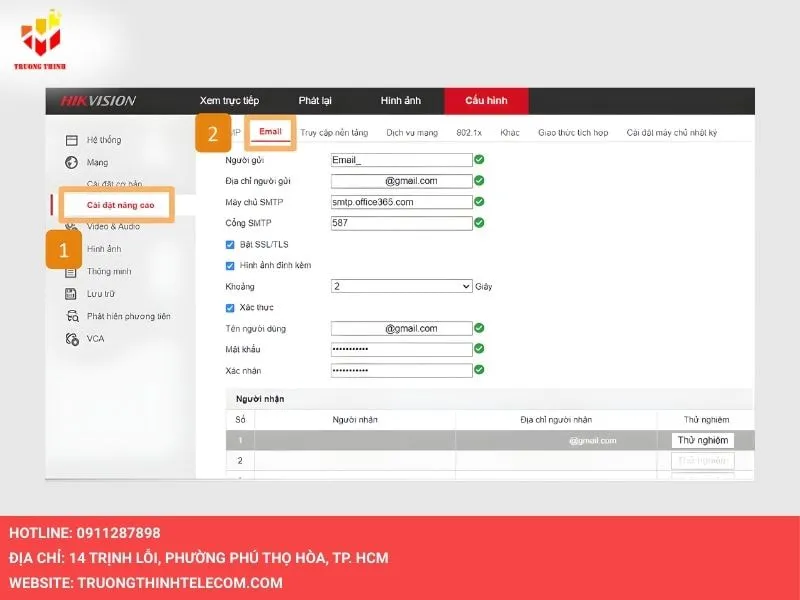Disable the Bật SSL/TLS checkbox
This screenshot has height=600, width=800.
(230, 244)
